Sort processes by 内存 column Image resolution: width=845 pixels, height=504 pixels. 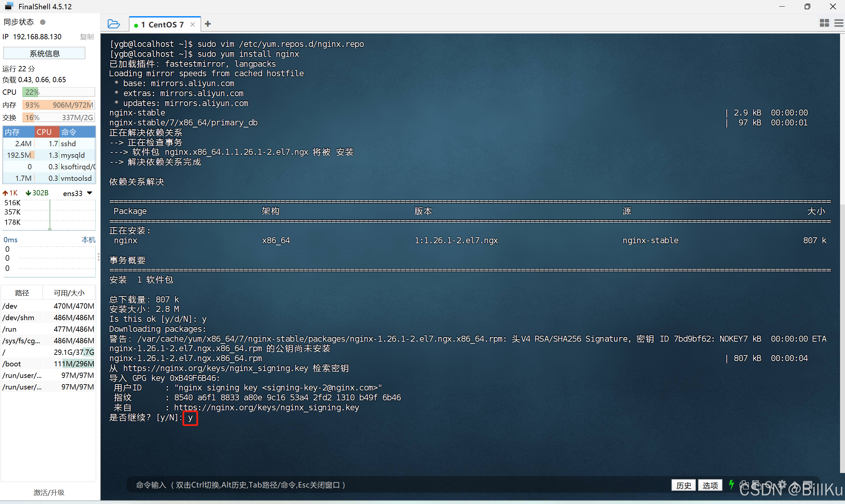(x=18, y=132)
